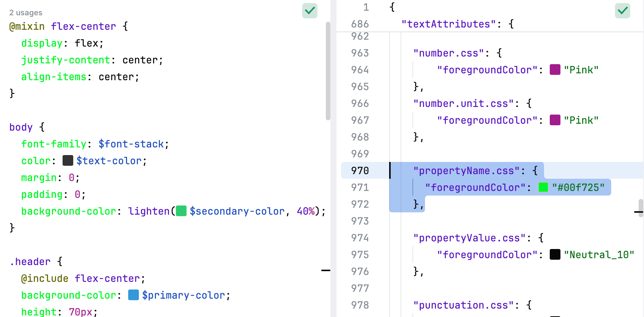The width and height of the screenshot is (644, 317).
Task: Click line number 970 in the gutter
Action: coord(360,170)
